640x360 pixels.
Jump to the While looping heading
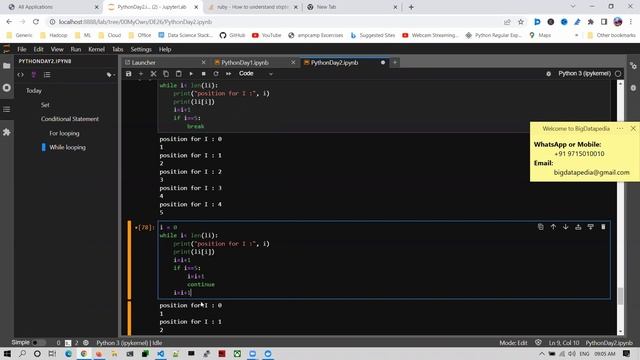(x=67, y=147)
